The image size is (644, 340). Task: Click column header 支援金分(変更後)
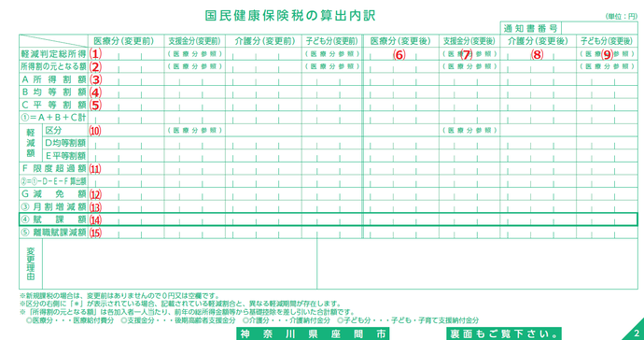point(469,41)
